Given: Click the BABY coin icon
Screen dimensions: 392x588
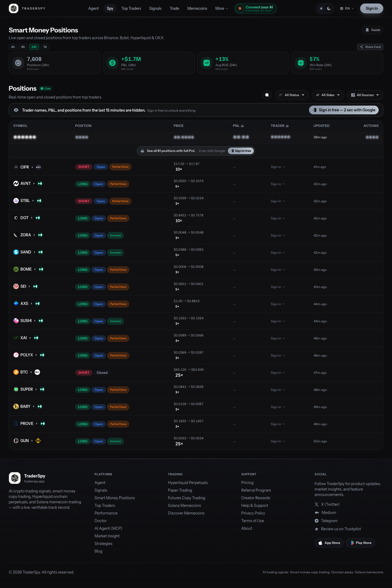Looking at the screenshot, I should [x=16, y=406].
